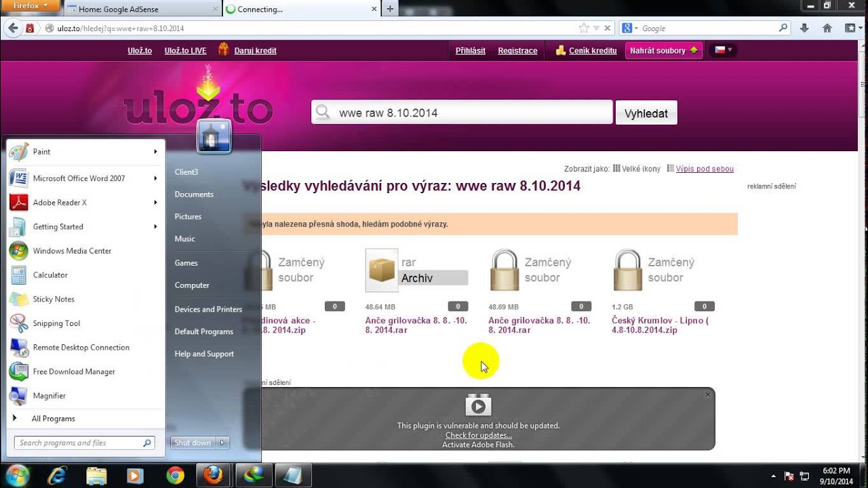Click the search magnifier in Google box
Viewport: 868px width, 488px height.
[783, 28]
